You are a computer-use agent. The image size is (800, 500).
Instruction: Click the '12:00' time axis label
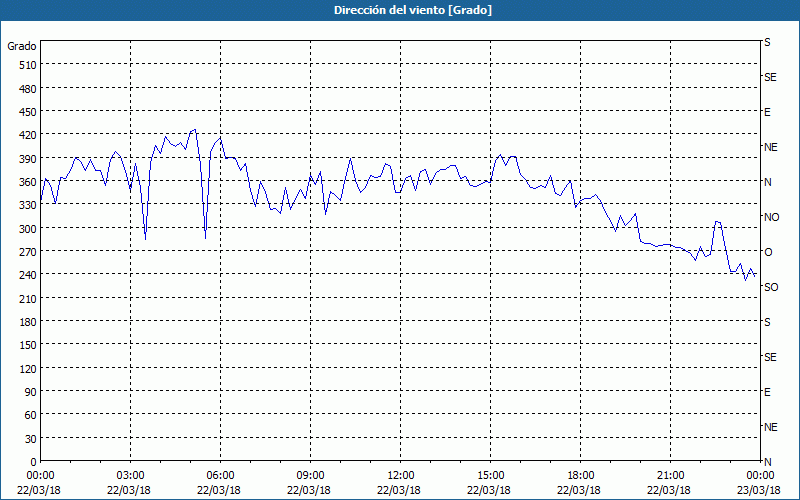401,476
